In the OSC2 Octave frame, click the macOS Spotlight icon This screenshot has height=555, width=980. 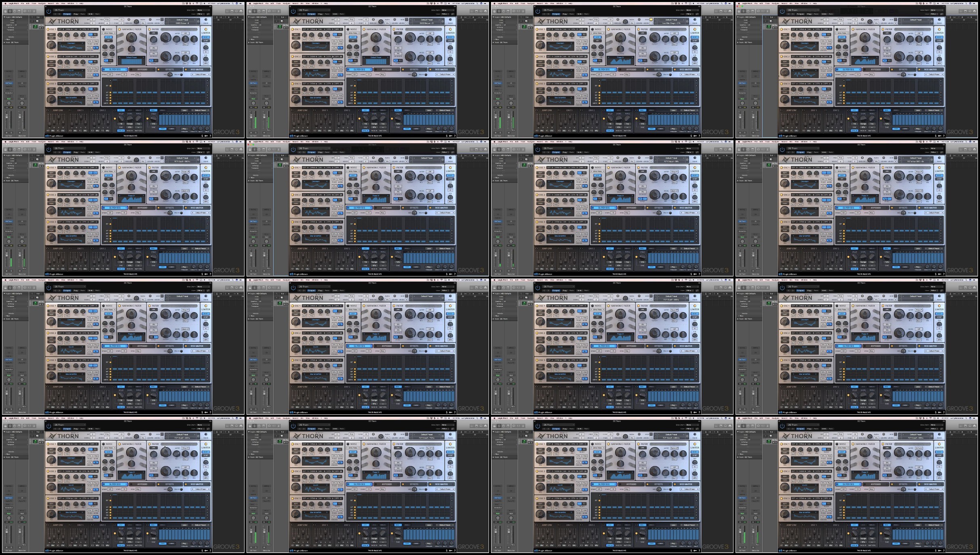pos(233,3)
